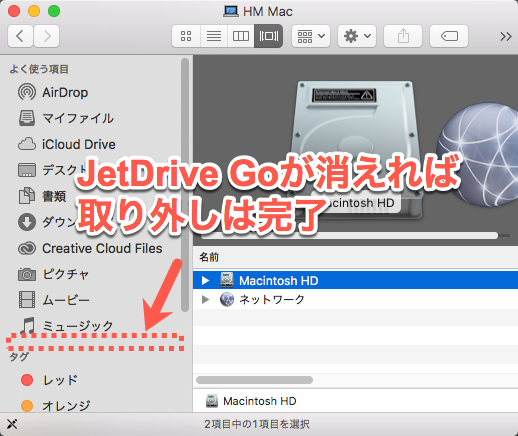Expand the Macintosh HD disclosure triangle
This screenshot has width=518, height=436.
point(205,280)
